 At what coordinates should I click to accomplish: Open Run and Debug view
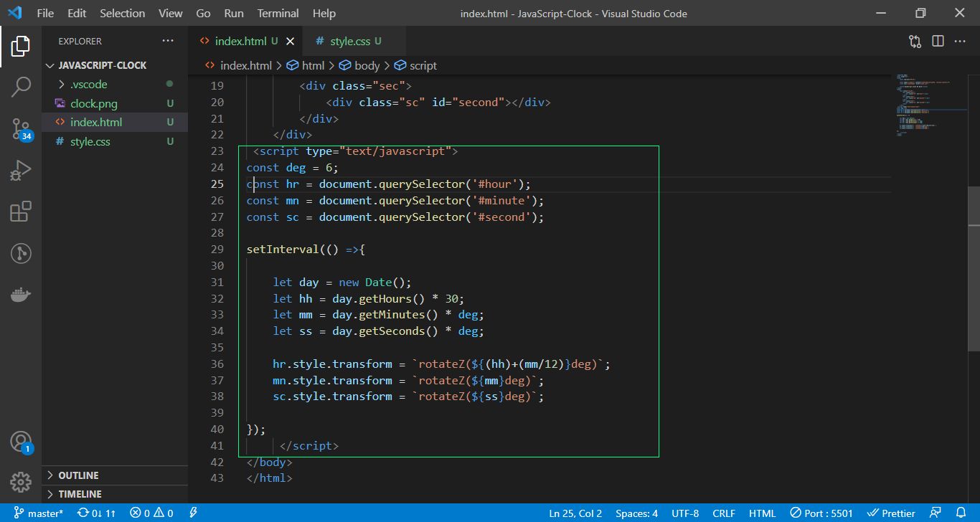point(21,170)
